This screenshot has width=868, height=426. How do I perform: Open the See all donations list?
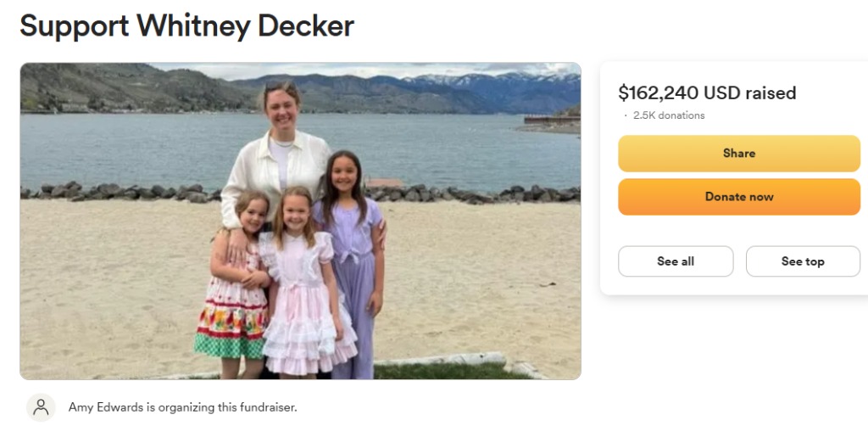pyautogui.click(x=676, y=261)
